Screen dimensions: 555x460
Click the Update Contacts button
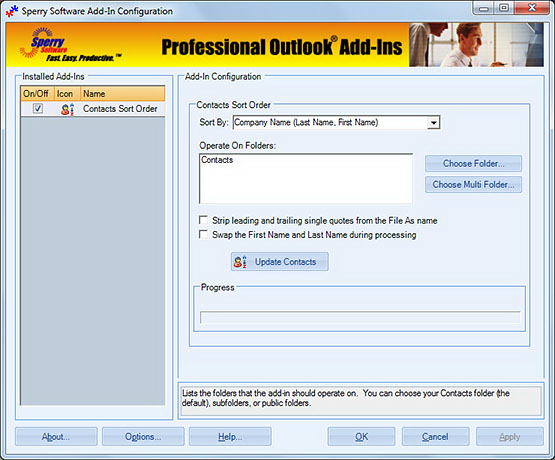(280, 262)
